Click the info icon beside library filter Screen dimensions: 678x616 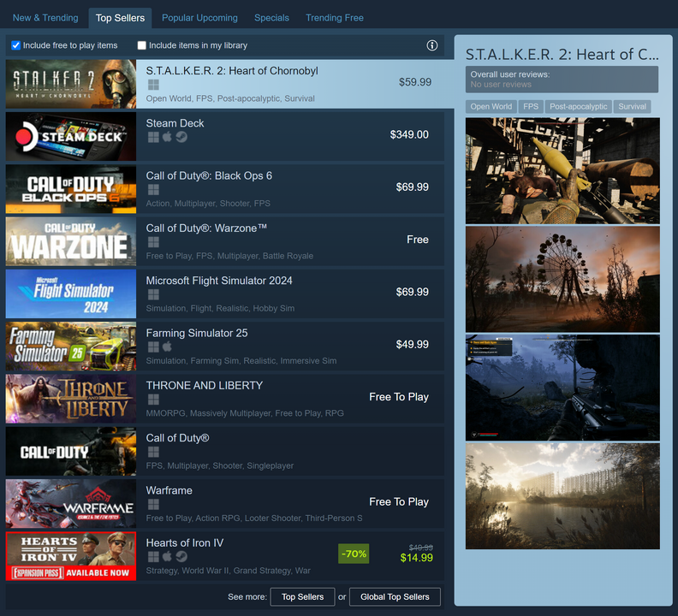432,45
